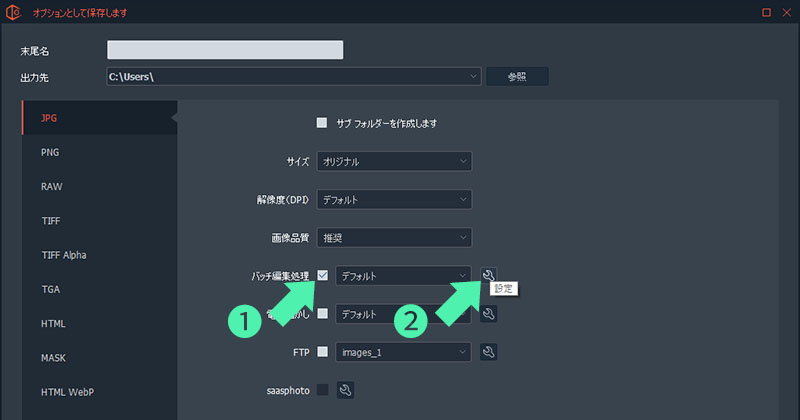Viewport: 800px width, 420px height.
Task: Open the FTP wrench settings icon
Action: 488,351
